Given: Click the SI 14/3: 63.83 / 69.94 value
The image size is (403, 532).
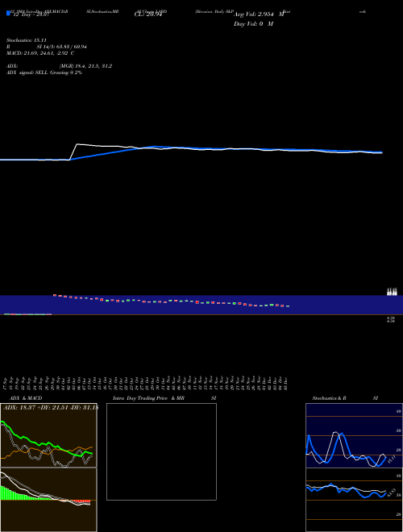Looking at the screenshot, I should [x=62, y=47].
